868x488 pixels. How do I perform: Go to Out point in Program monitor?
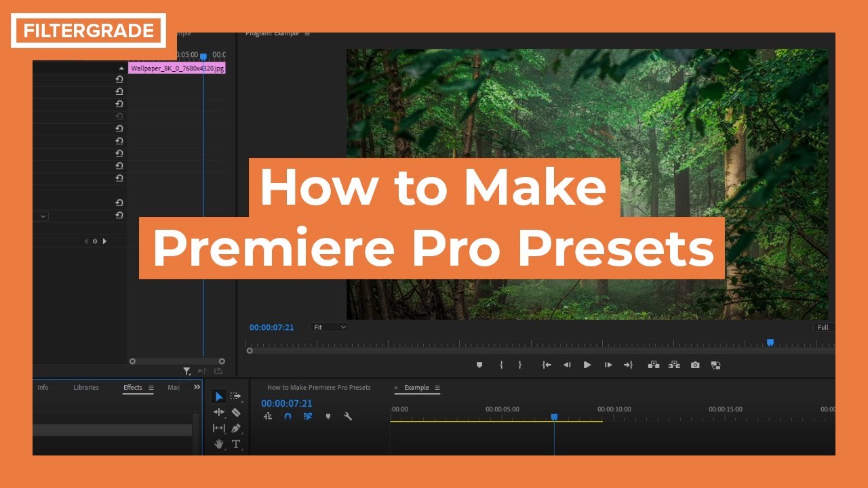pos(628,365)
